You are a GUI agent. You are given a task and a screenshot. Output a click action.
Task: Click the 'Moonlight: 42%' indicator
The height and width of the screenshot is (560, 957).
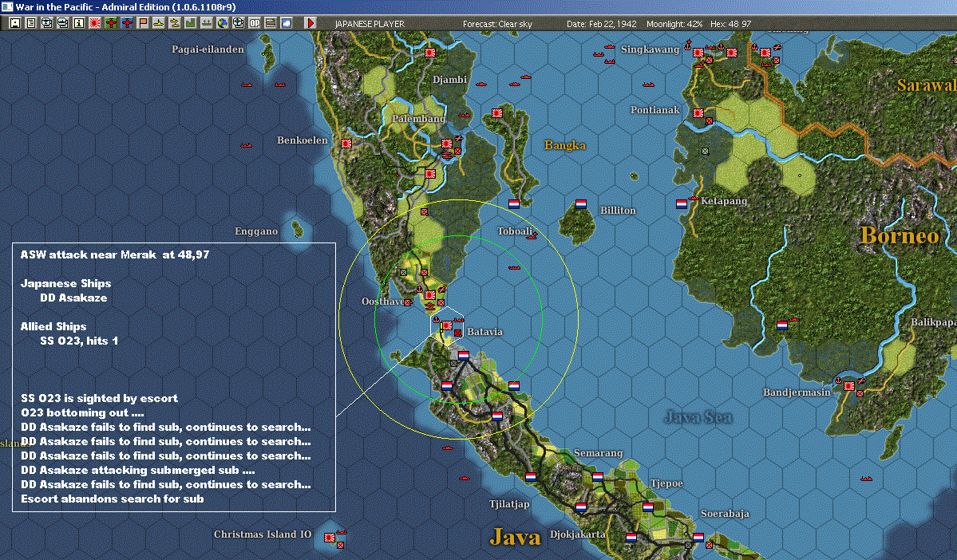coord(674,24)
